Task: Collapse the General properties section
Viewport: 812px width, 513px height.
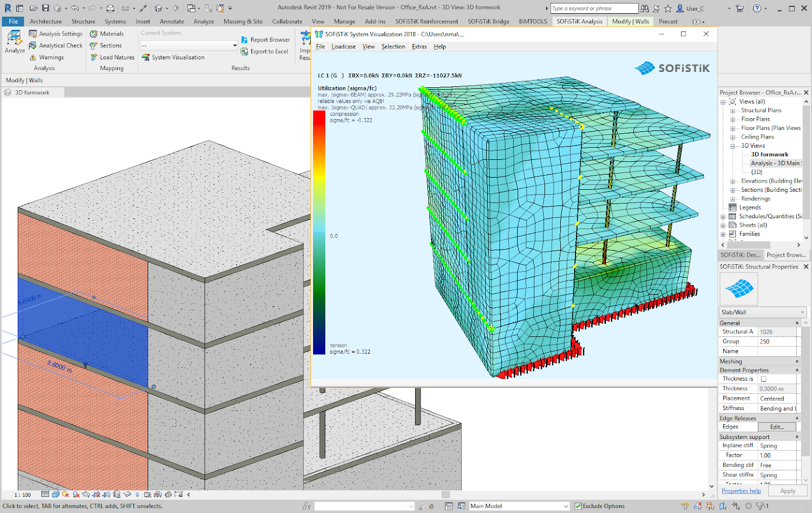Action: tap(797, 323)
